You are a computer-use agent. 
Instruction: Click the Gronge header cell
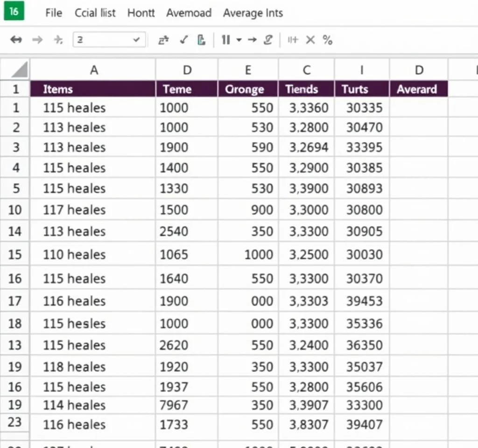(248, 89)
